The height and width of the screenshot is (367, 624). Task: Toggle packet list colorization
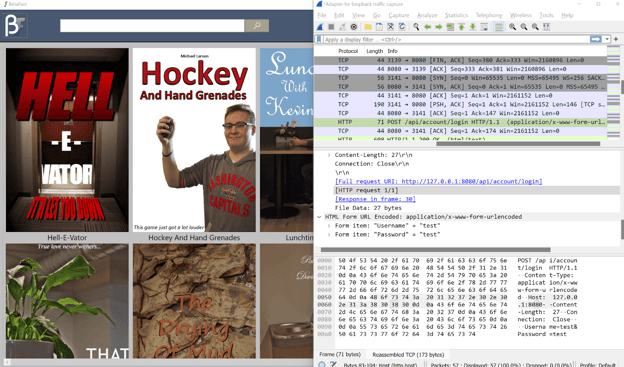click(x=498, y=27)
